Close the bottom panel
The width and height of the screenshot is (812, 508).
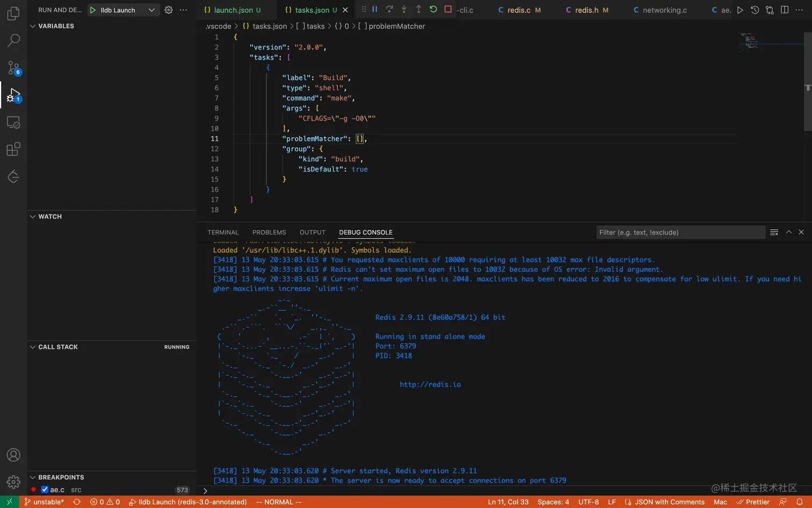pos(801,232)
